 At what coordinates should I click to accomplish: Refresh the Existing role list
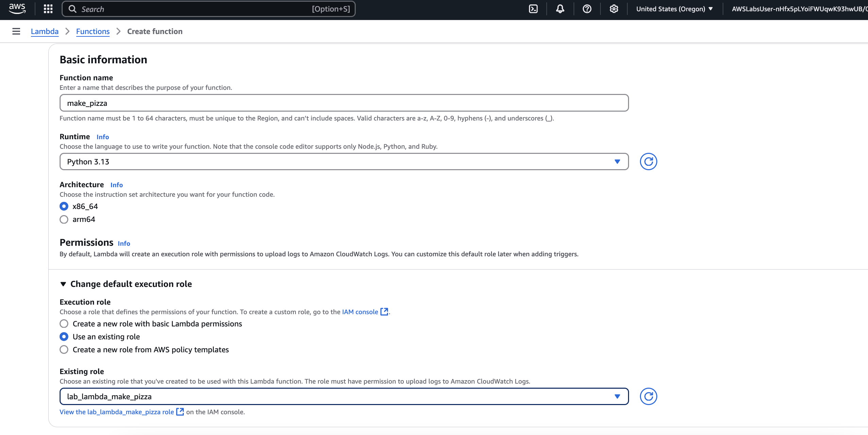pyautogui.click(x=648, y=396)
